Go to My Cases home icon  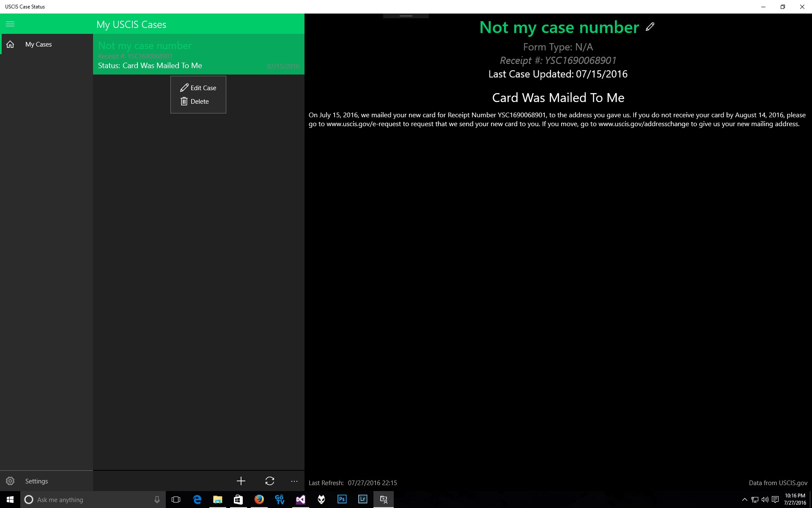10,44
